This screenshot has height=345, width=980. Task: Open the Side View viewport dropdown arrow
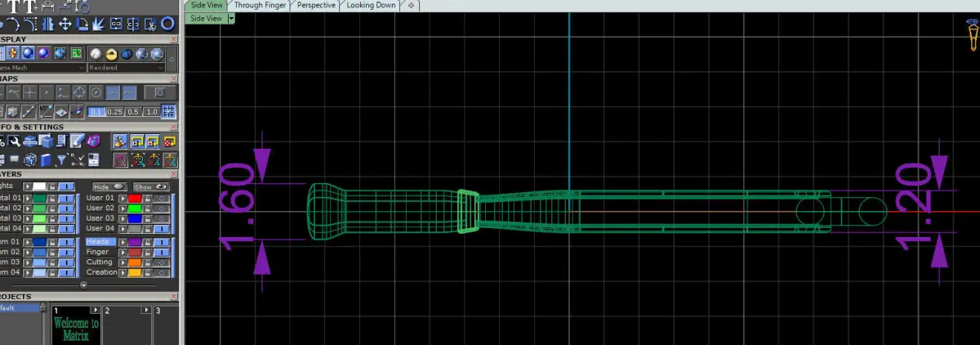tap(232, 17)
